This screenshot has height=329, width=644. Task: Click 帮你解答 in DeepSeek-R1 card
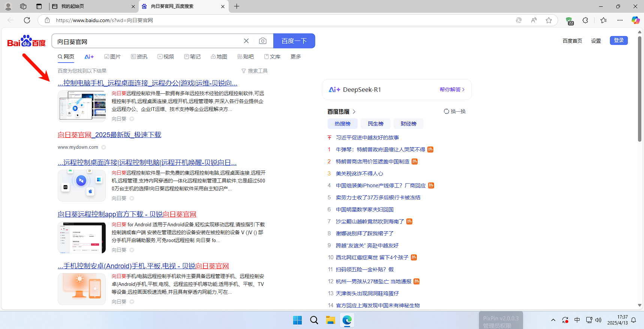[x=452, y=90]
